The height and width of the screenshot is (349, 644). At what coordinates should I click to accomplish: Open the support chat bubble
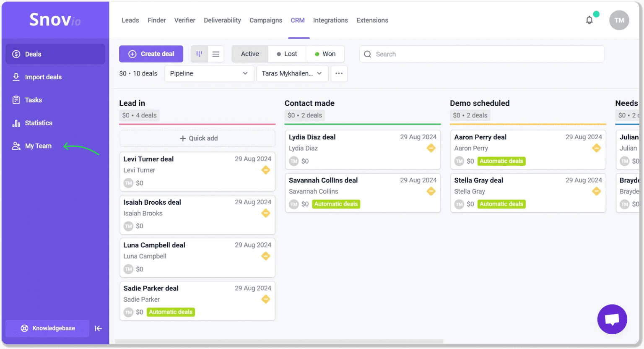pos(612,319)
